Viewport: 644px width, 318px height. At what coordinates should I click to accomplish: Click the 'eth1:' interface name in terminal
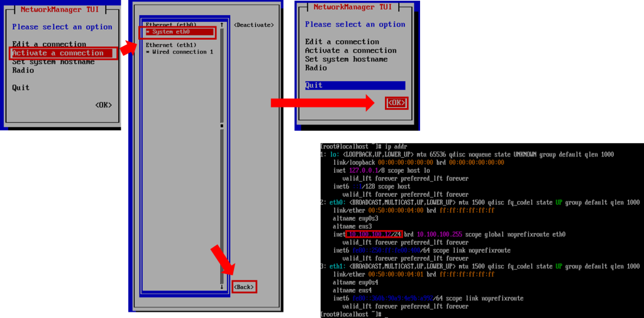338,266
